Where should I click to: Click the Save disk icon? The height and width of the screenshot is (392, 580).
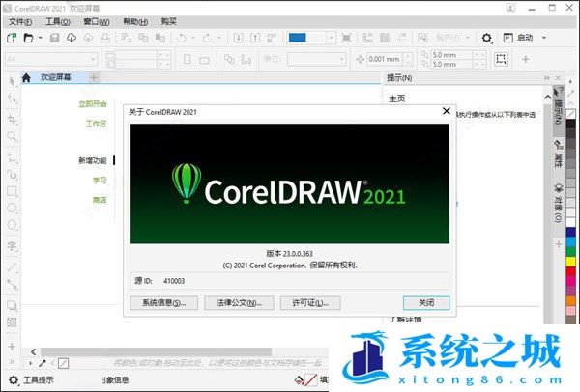[x=55, y=38]
